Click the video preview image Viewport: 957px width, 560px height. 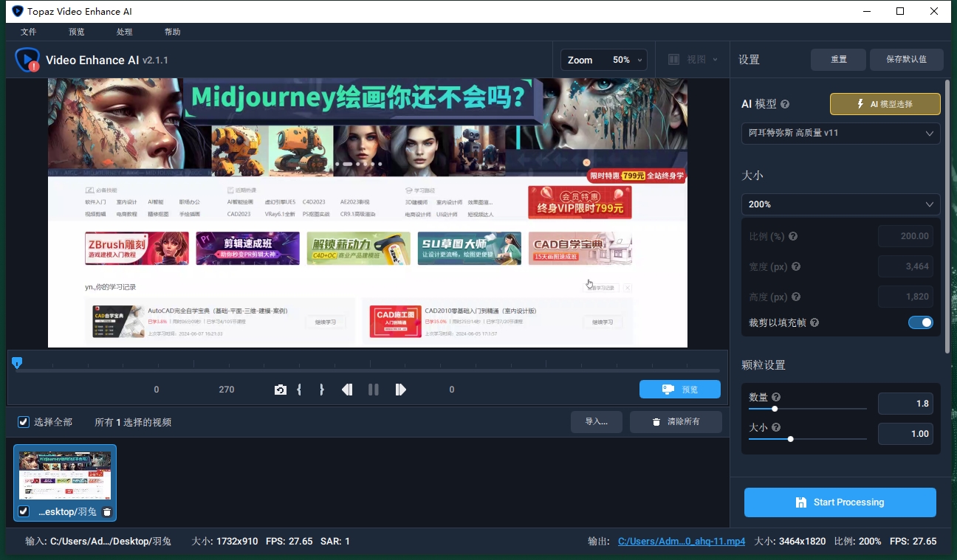point(368,212)
